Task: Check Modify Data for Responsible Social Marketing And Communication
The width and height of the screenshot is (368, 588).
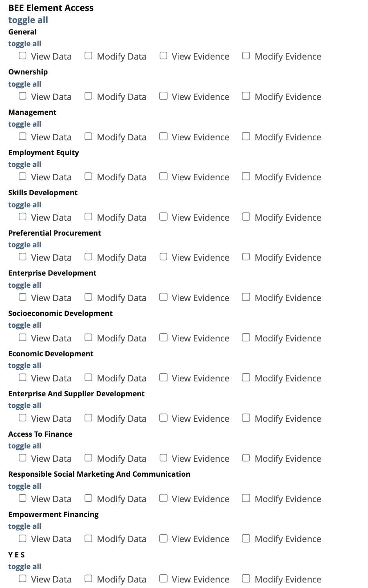Action: [x=88, y=498]
